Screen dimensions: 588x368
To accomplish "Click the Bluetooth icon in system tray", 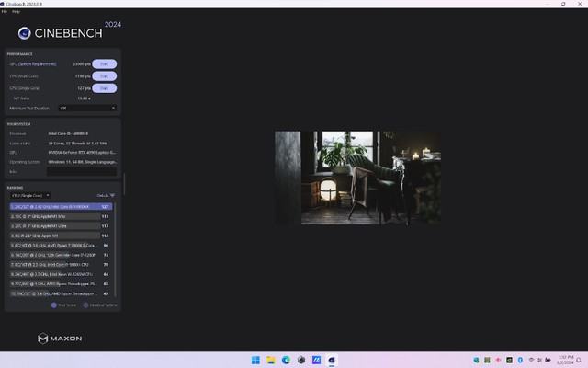I will [x=519, y=359].
